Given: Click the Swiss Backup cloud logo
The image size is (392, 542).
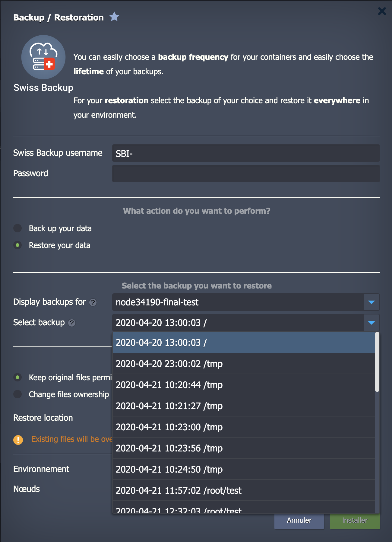Looking at the screenshot, I should pyautogui.click(x=43, y=57).
